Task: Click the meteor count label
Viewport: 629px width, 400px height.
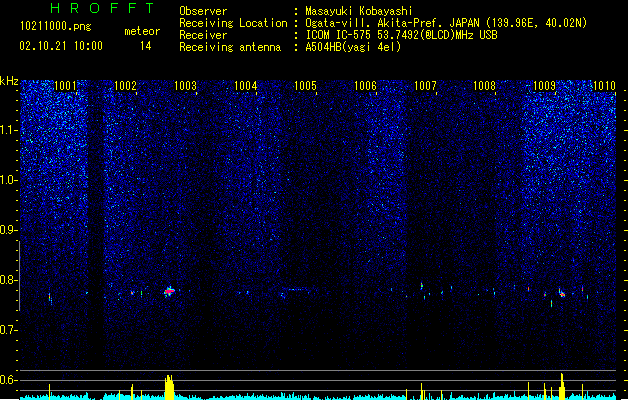Action: coord(142,31)
